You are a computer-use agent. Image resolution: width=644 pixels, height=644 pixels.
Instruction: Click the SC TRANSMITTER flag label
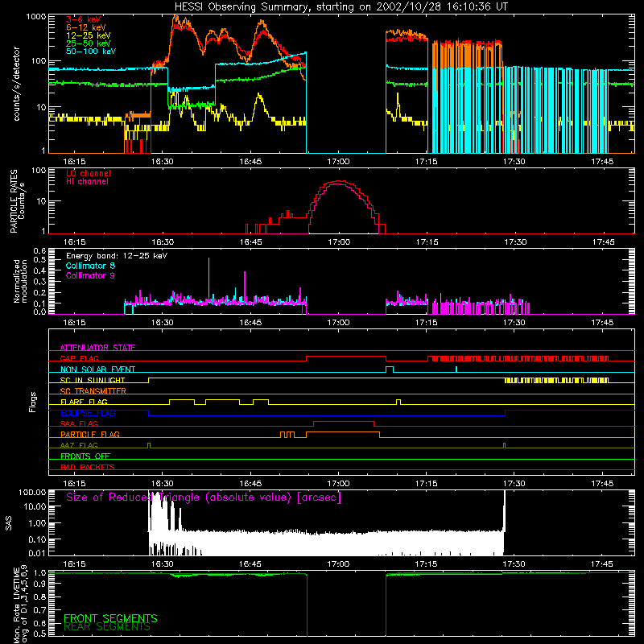coord(93,391)
